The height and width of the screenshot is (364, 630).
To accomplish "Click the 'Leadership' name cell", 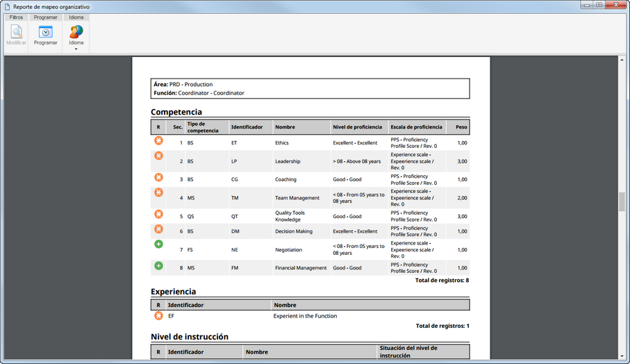I will click(x=288, y=161).
